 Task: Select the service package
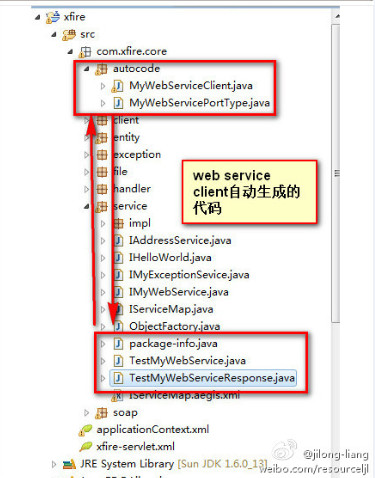(130, 206)
